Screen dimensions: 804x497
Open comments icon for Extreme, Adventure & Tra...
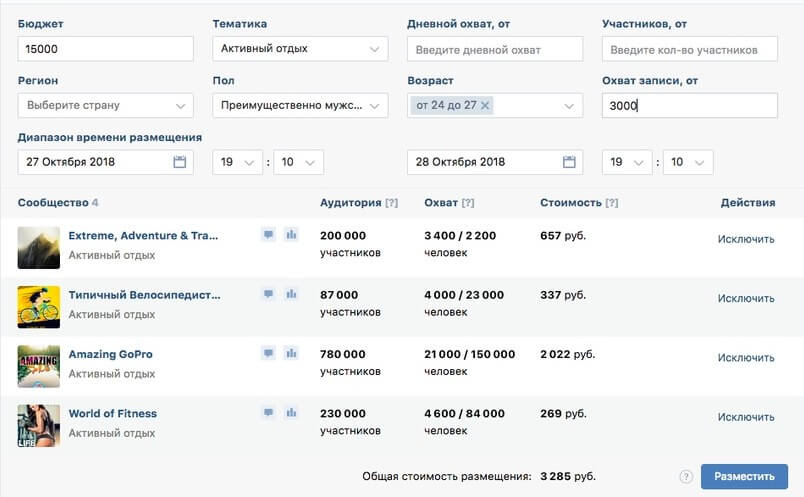tap(268, 234)
